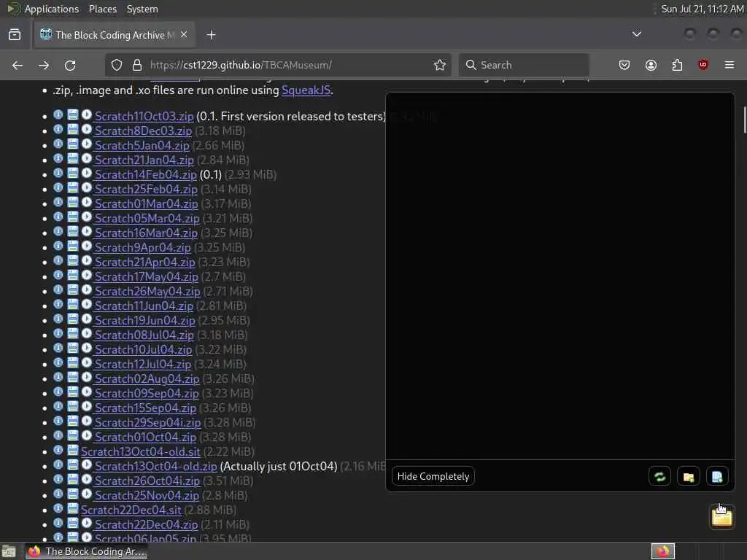Click the info icon for Scratch13Oct04-old.sit
747x560 pixels.
tap(58, 451)
